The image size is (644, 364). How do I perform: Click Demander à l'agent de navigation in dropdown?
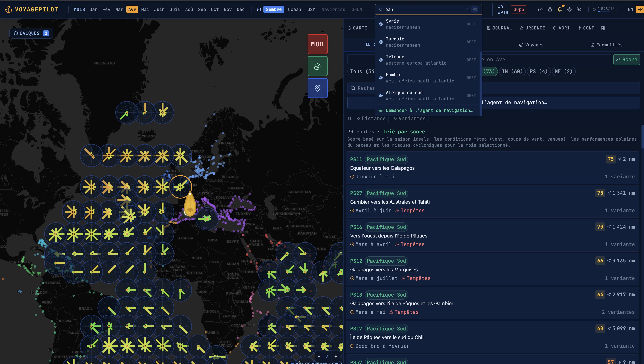click(427, 111)
